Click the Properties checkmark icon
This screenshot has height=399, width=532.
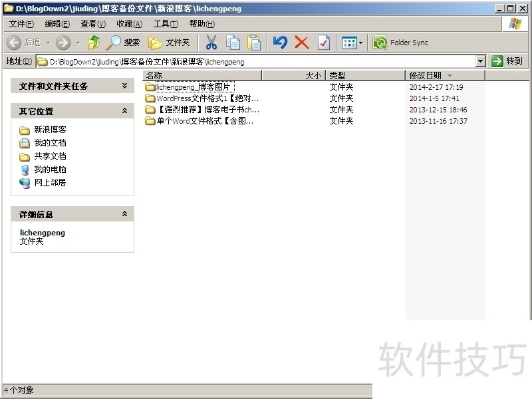click(323, 43)
